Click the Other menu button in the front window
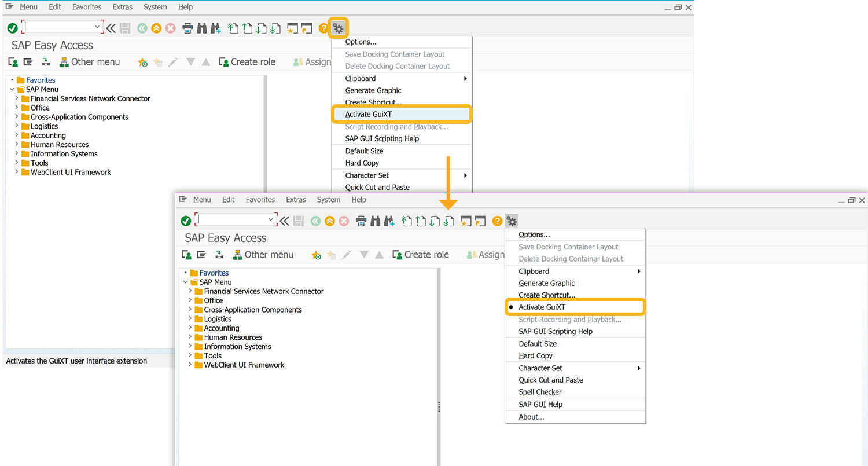The width and height of the screenshot is (868, 466). (263, 255)
